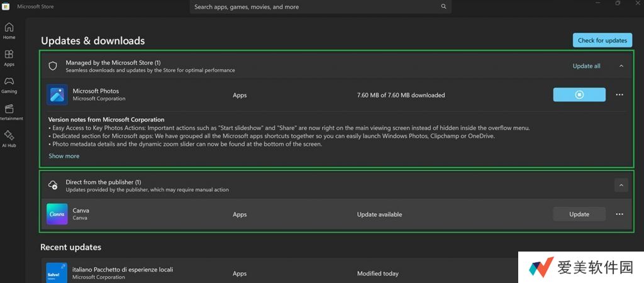Image resolution: width=644 pixels, height=283 pixels.
Task: Click the Check for updates button
Action: pyautogui.click(x=602, y=40)
